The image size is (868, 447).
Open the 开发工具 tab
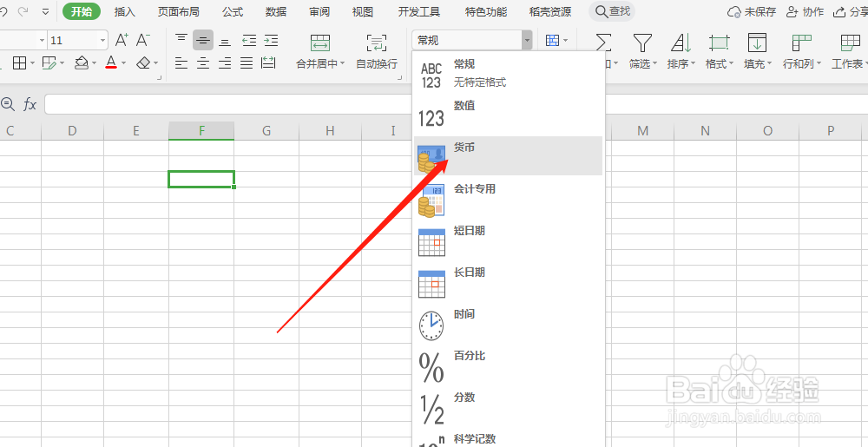click(x=419, y=11)
